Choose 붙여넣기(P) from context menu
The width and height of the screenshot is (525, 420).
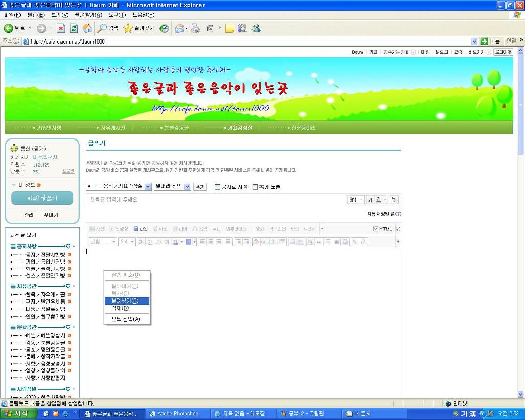127,301
